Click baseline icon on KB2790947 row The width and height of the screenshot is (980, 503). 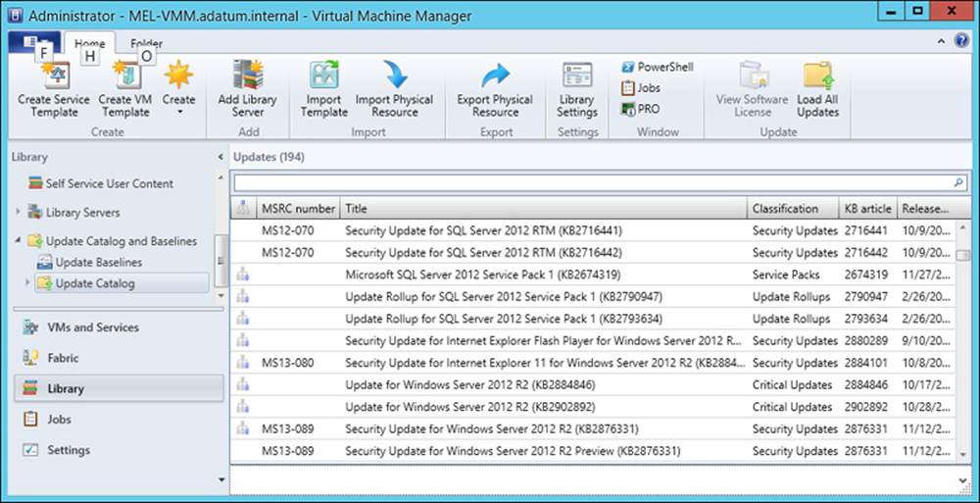242,296
